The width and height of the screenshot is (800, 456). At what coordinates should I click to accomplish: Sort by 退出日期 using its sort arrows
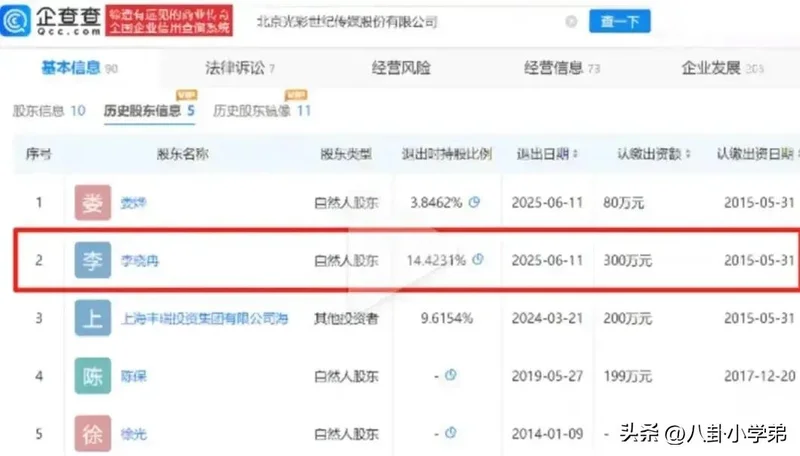click(x=576, y=154)
